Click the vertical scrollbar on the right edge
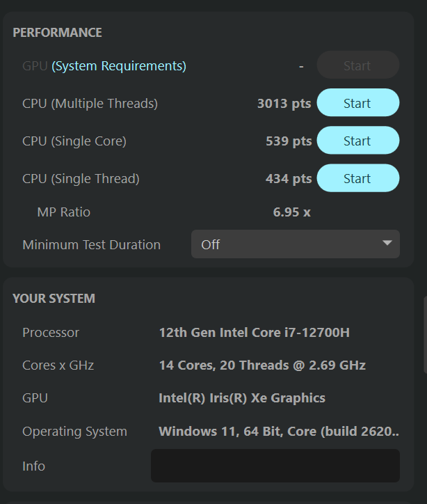The height and width of the screenshot is (504, 427). click(x=424, y=334)
